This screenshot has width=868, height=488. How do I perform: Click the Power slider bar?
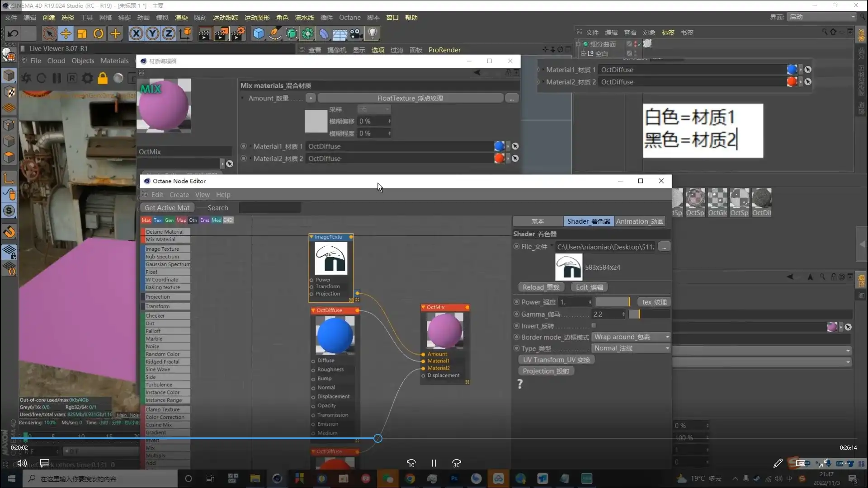coord(612,302)
